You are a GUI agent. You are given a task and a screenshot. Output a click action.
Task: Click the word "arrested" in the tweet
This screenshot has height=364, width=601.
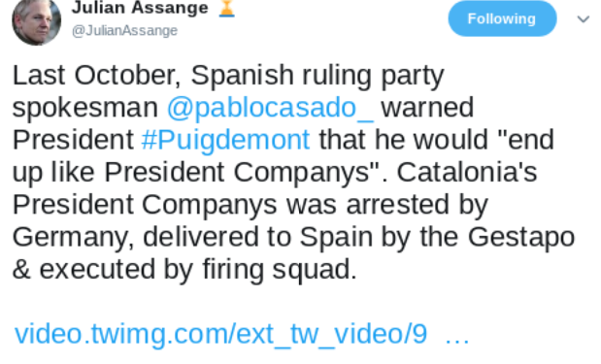[398, 205]
